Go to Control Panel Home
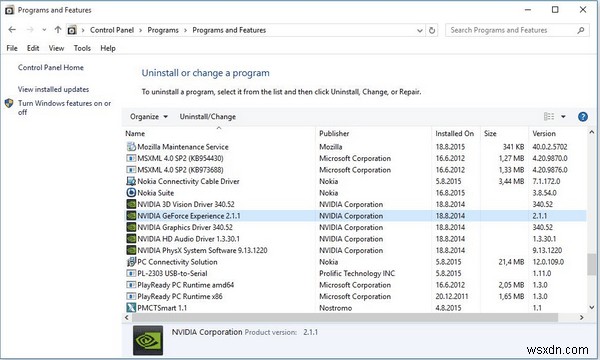The height and width of the screenshot is (360, 600). (51, 68)
